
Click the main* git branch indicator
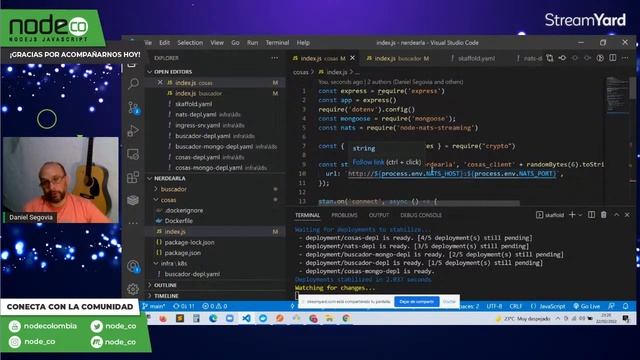pos(154,306)
